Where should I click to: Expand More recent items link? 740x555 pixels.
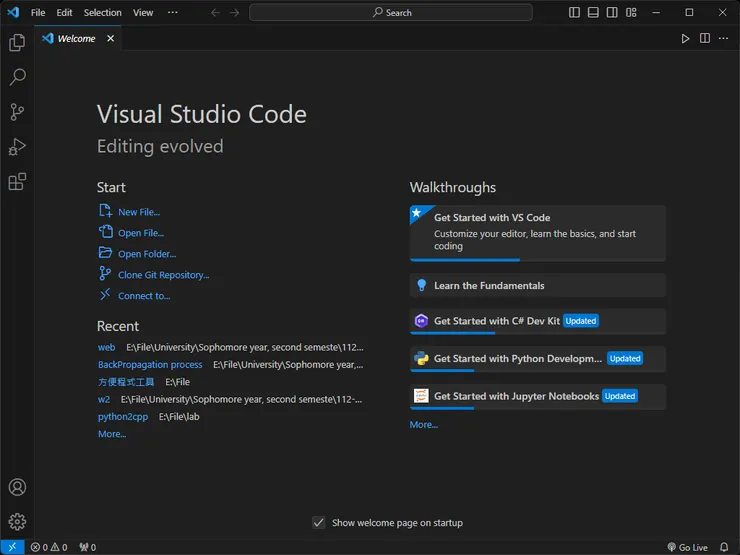[x=112, y=434]
